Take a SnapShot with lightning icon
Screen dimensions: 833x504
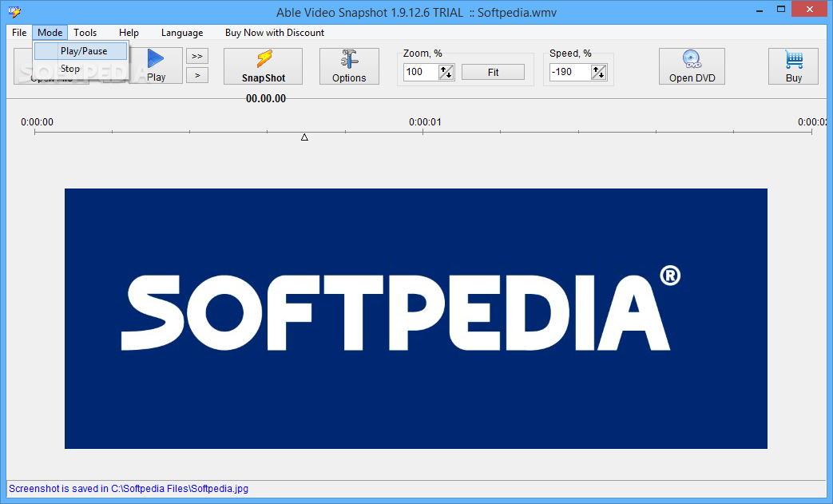[x=263, y=66]
